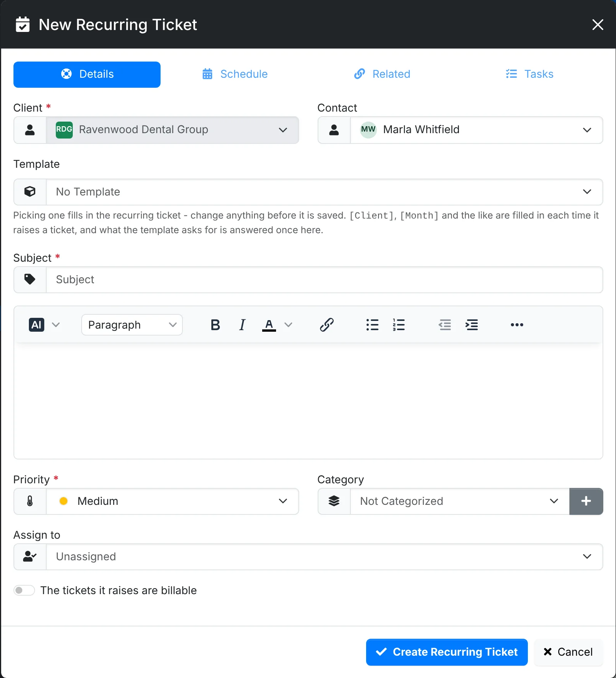Go to the Tasks tab

530,74
